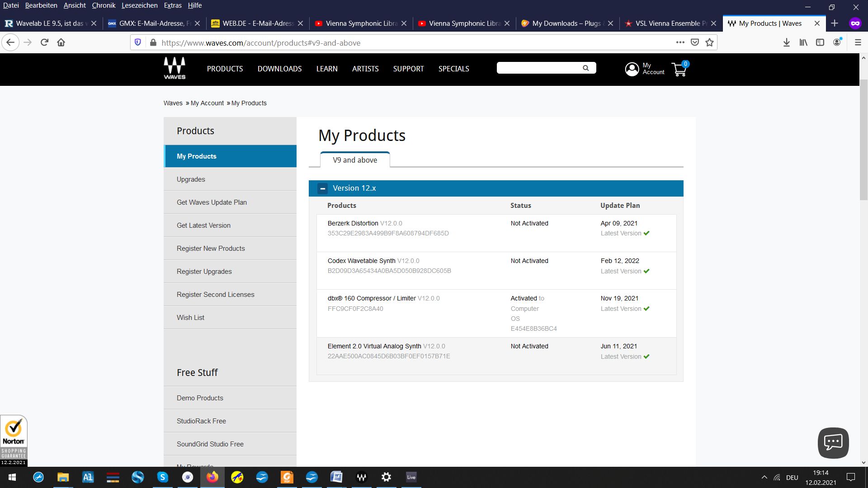The image size is (868, 488).
Task: Click the Waves logo in header
Action: 175,68
